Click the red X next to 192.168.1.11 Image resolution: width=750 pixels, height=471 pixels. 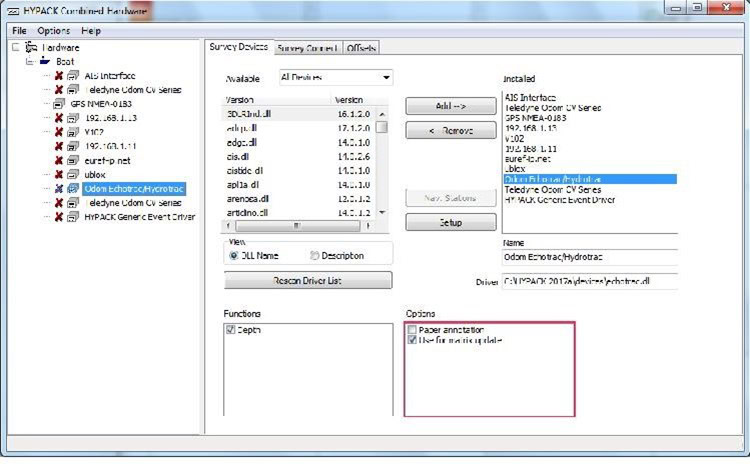point(59,146)
